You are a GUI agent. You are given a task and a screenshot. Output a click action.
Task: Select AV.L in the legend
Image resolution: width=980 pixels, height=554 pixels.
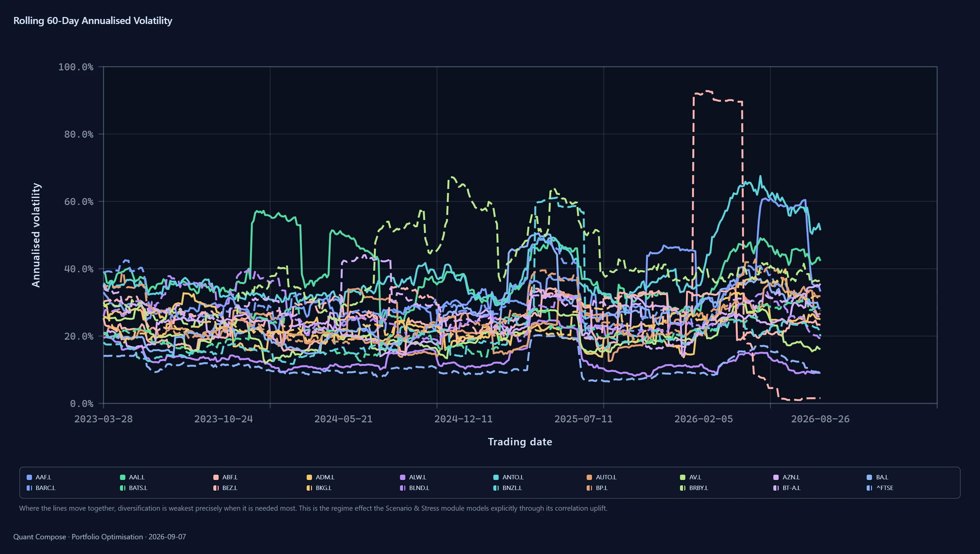coord(690,477)
